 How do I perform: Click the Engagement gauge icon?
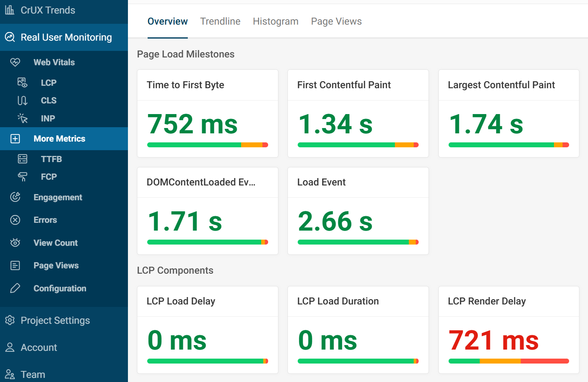tap(15, 197)
